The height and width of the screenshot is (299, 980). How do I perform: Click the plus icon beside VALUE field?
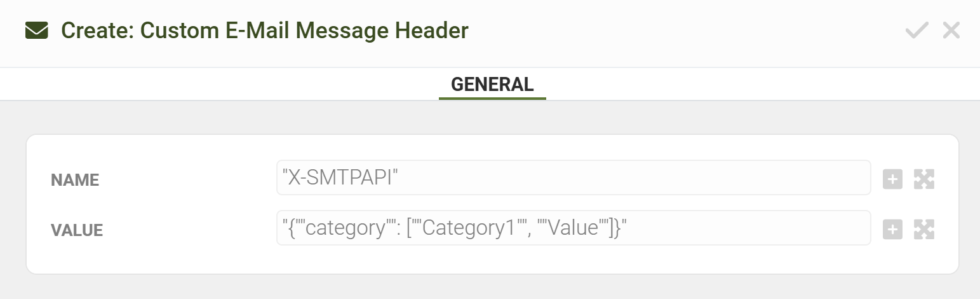[892, 230]
